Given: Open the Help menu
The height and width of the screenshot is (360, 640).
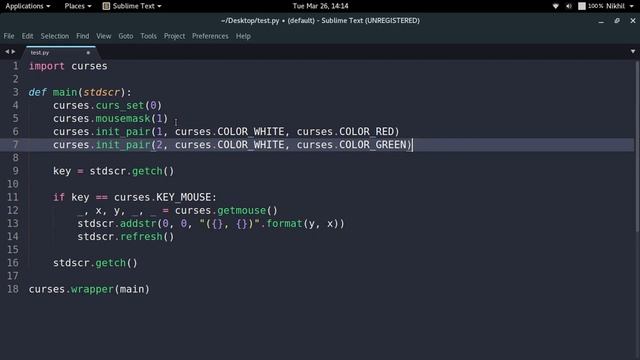Looking at the screenshot, I should (243, 36).
